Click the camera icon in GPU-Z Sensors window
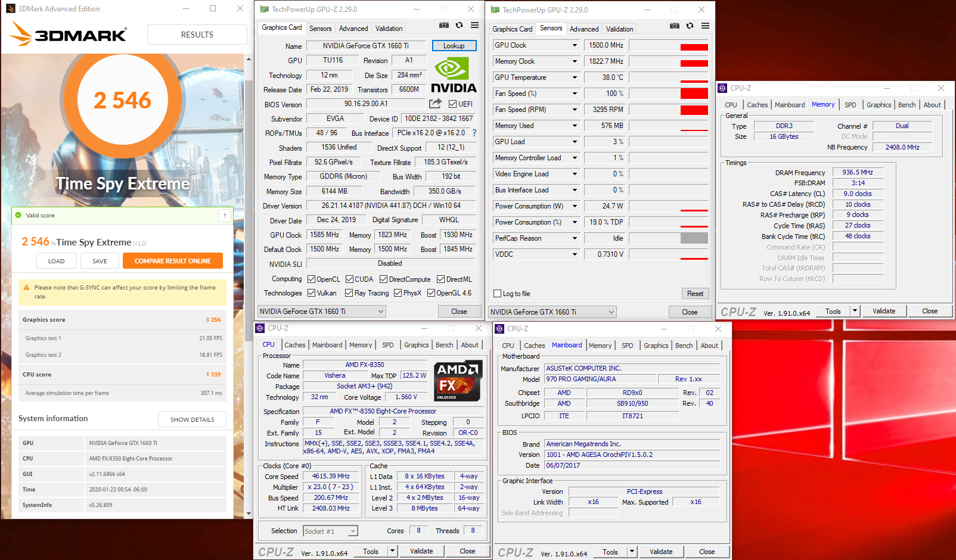The height and width of the screenshot is (560, 956). click(675, 26)
